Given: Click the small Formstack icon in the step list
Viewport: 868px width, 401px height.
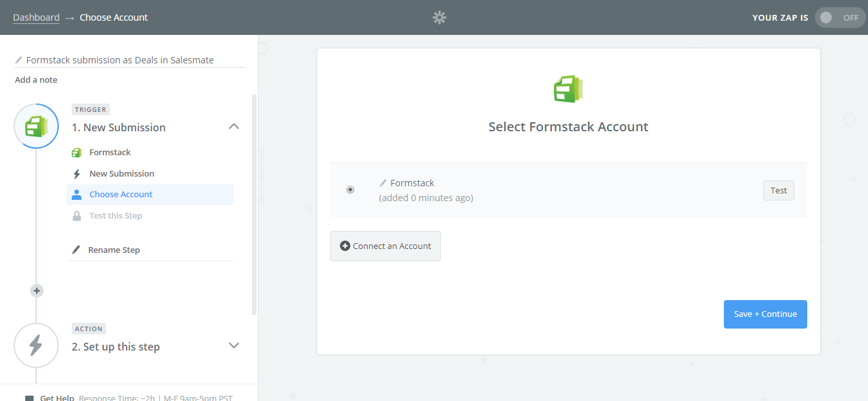Looking at the screenshot, I should pos(77,153).
